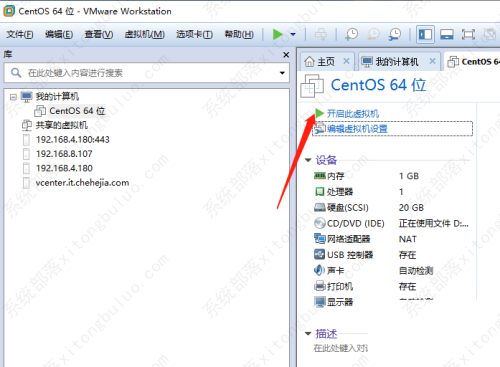Close the 我的计算机 tab
This screenshot has height=367, width=500.
pos(432,61)
